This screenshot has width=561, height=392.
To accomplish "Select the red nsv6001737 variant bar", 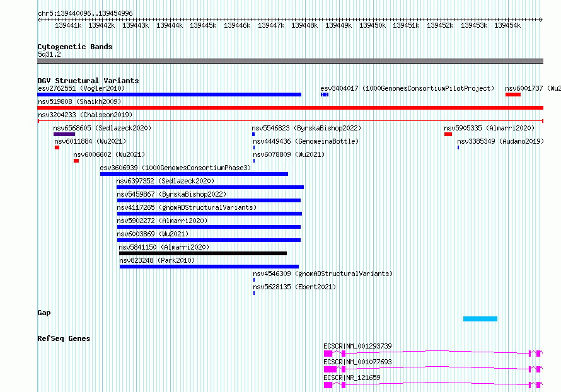I will point(512,95).
